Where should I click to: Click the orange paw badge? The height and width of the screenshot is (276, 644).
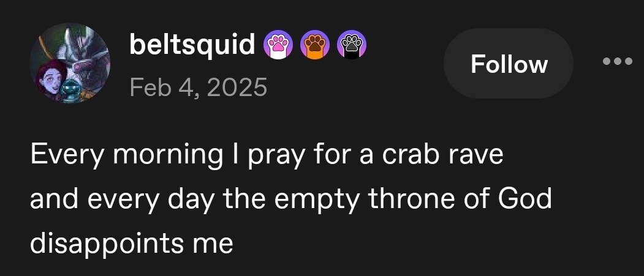(317, 45)
